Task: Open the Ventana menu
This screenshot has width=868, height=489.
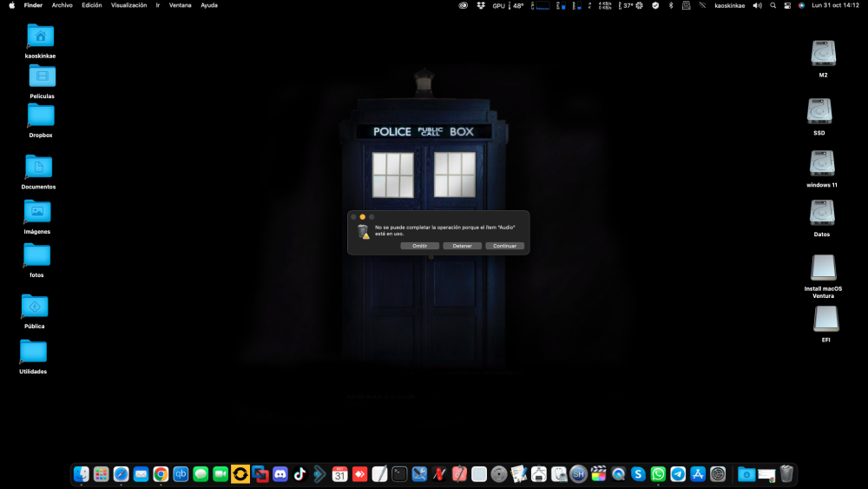Action: pyautogui.click(x=180, y=5)
